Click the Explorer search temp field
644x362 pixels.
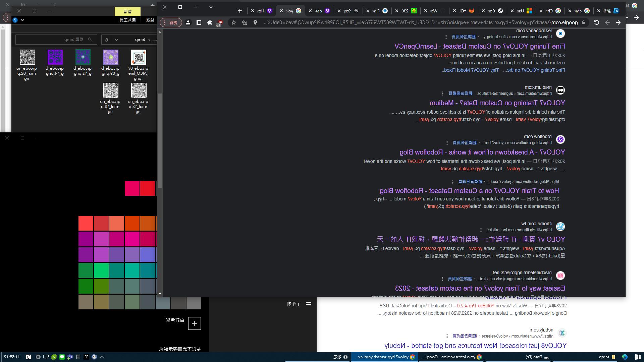tap(56, 40)
